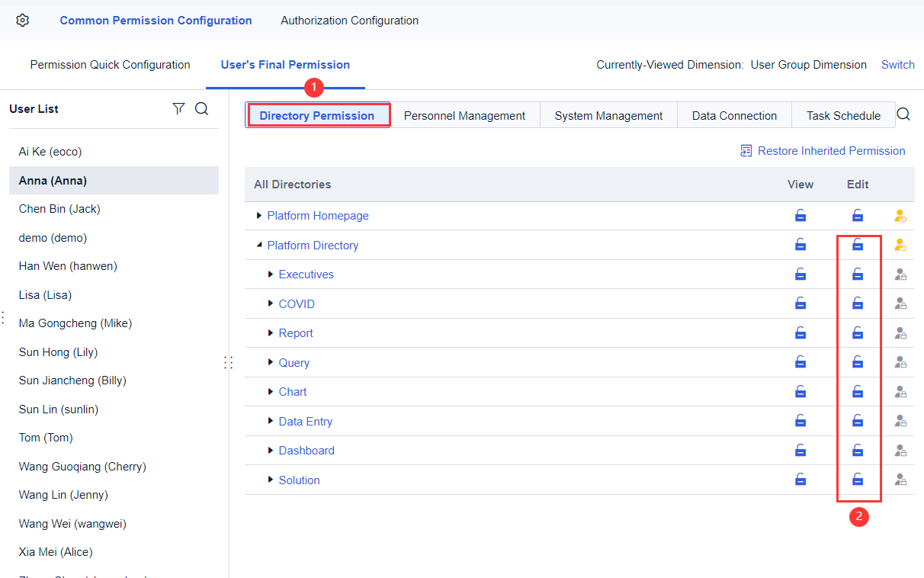Expand the Data Entry folder
924x578 pixels.
pyautogui.click(x=271, y=422)
